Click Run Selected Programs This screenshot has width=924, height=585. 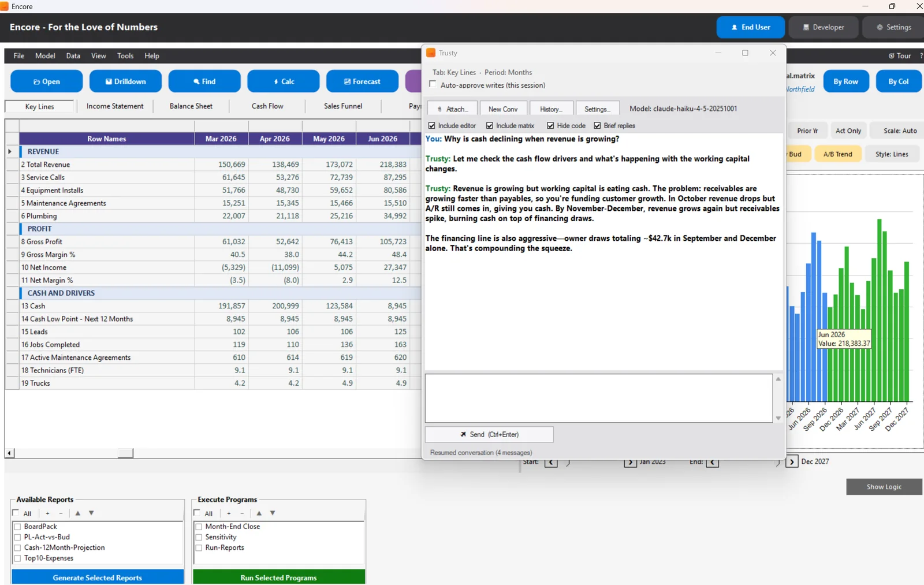tap(279, 577)
